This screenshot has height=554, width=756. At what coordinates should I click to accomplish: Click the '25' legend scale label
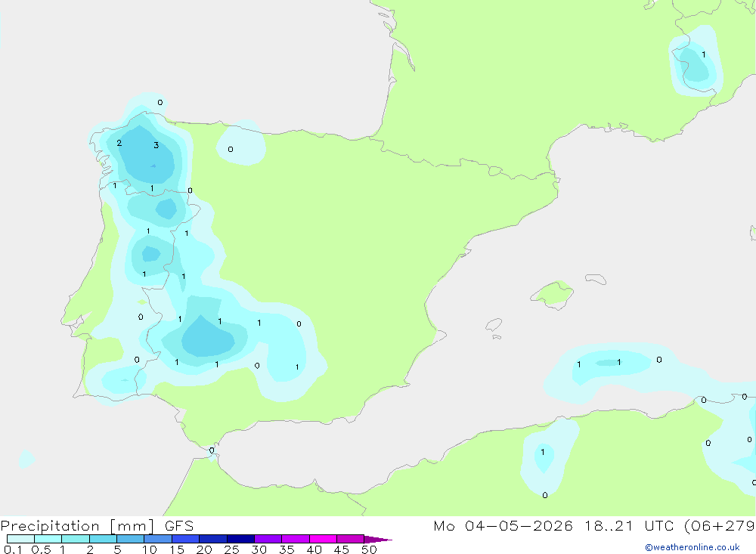(231, 549)
